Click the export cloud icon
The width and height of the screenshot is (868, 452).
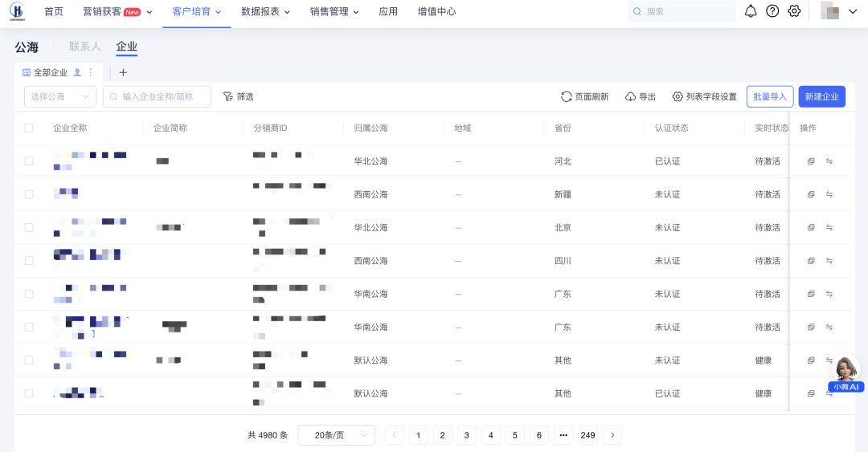(x=630, y=96)
